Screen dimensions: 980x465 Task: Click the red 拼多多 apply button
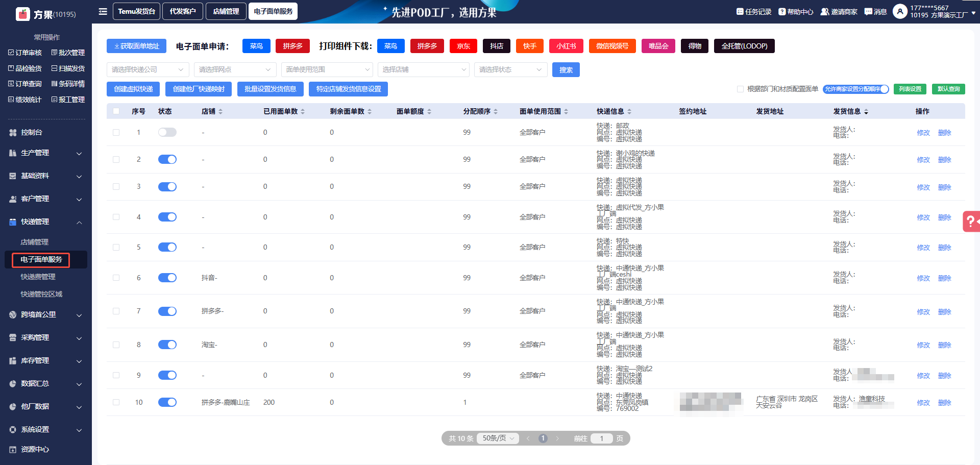coord(292,46)
